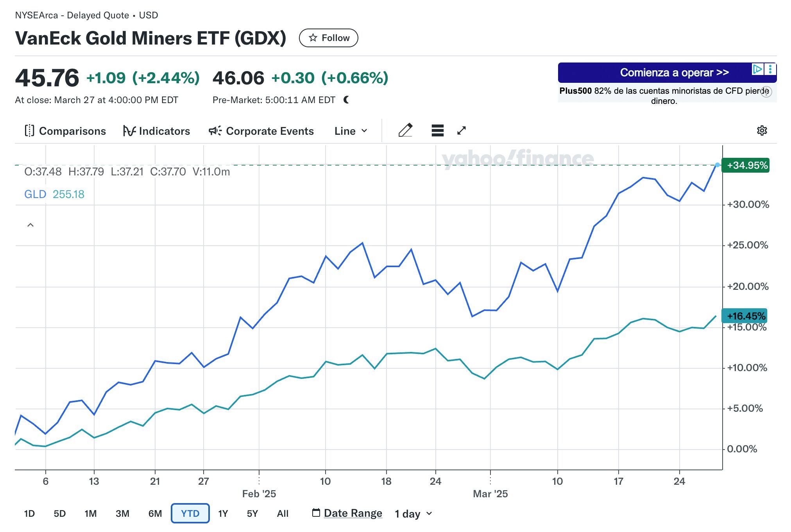Select the 6M time range
This screenshot has height=532, width=791.
point(155,513)
